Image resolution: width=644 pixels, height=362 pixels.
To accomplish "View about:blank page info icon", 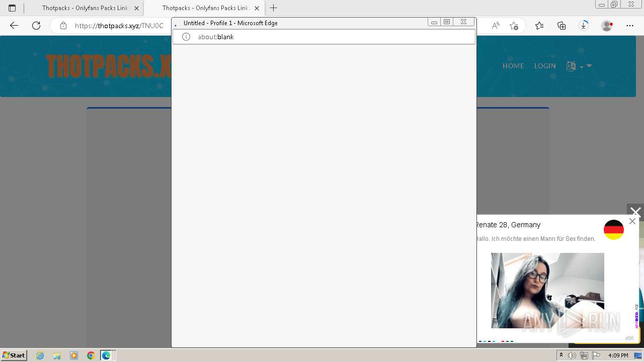I will tap(186, 37).
